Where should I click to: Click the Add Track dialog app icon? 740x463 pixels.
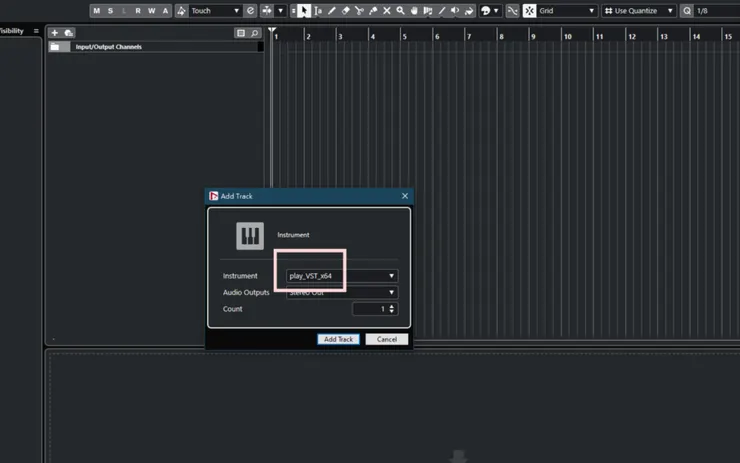(x=213, y=196)
